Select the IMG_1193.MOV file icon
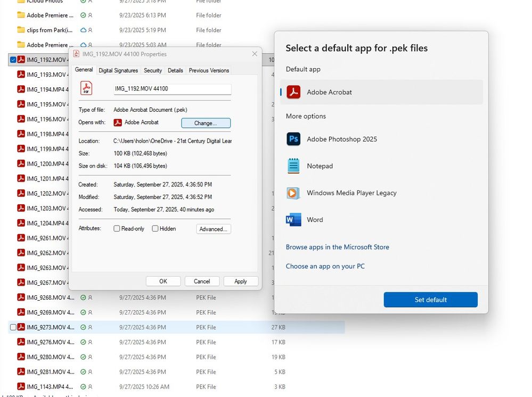Screen dimensions: 532x397 point(21,75)
